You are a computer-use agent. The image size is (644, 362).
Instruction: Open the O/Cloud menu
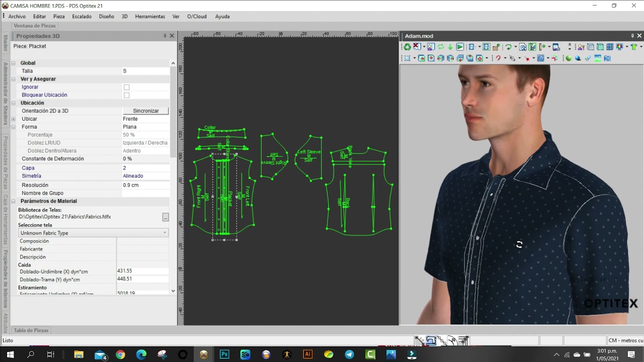[x=197, y=16]
